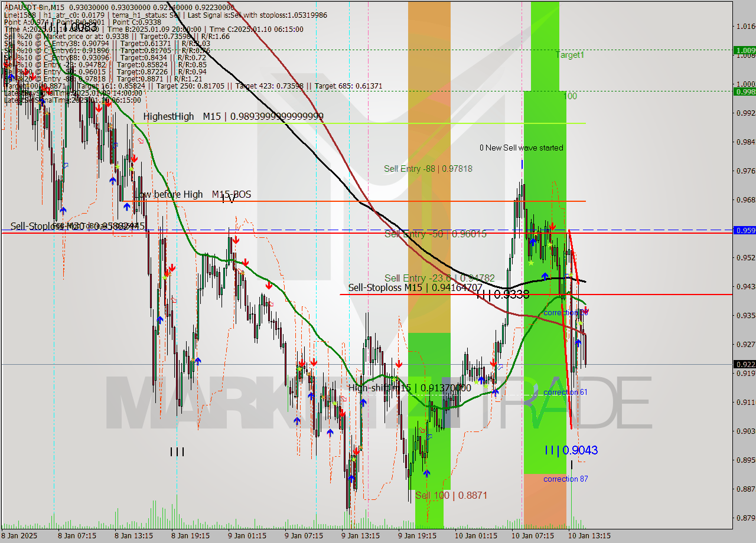The image size is (756, 543).
Task: Click the '9 Jan 07:15' time axis label
Action: (304, 536)
